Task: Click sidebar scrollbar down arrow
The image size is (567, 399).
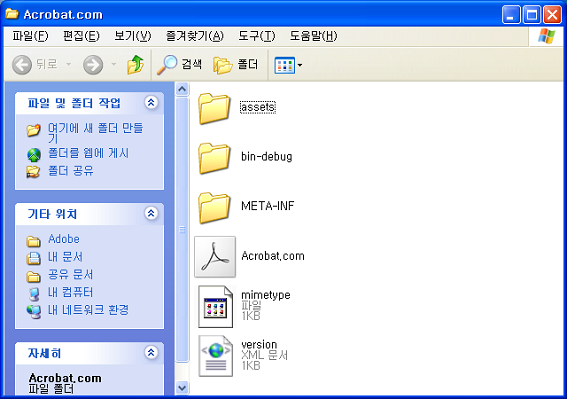Action: 182,388
